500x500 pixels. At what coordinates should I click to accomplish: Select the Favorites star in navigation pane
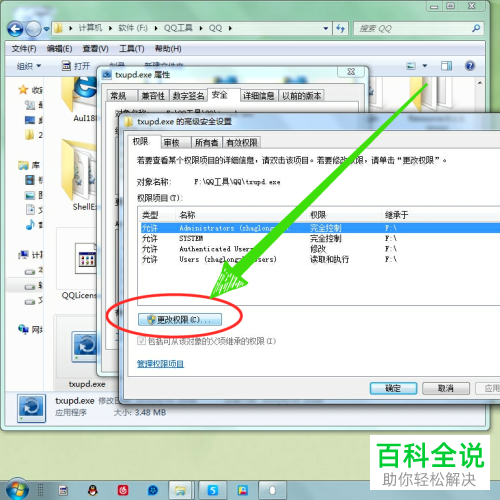coord(23,89)
